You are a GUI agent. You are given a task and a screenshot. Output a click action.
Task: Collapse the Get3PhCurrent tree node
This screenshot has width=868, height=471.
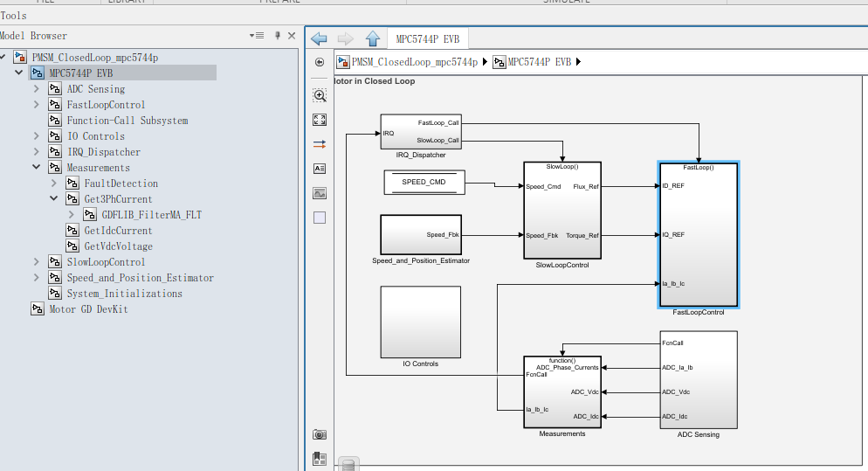pyautogui.click(x=53, y=198)
